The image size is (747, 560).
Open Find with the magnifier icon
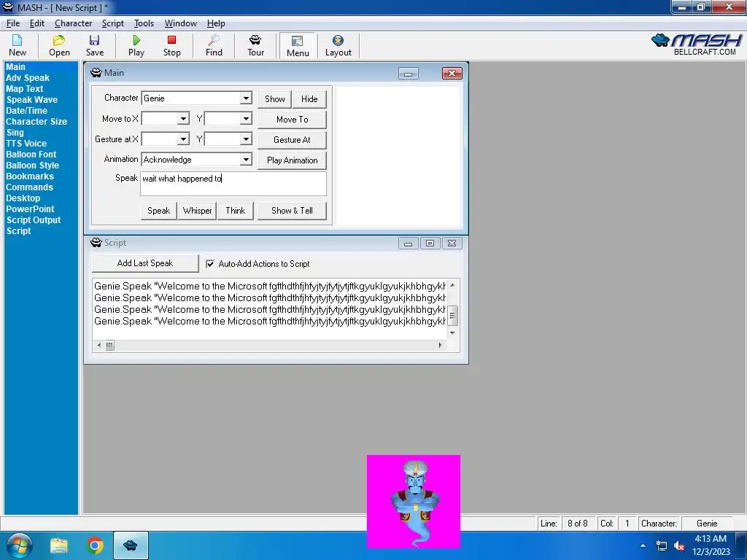(x=214, y=46)
